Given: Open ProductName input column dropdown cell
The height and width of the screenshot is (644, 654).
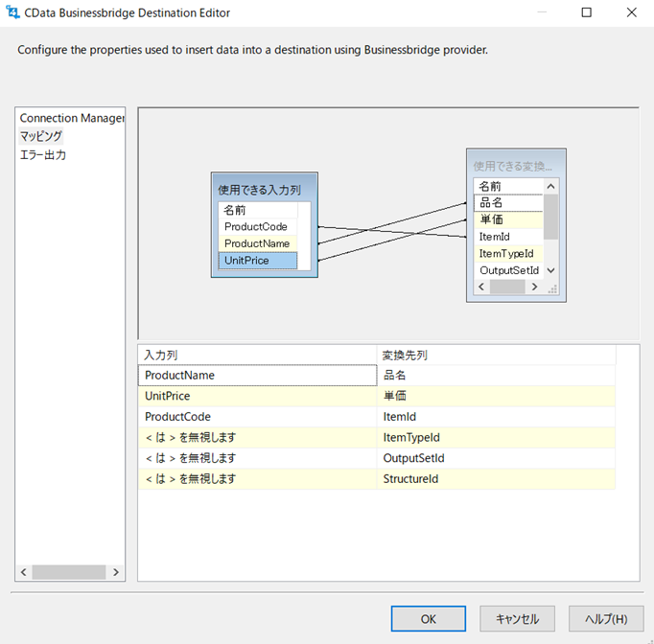Looking at the screenshot, I should click(x=257, y=375).
